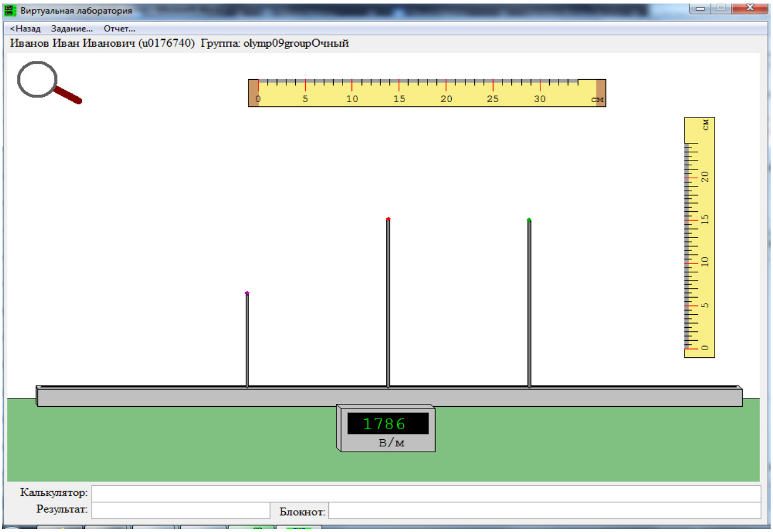Click the Группа: olymp09groupОчный text
The width and height of the screenshot is (773, 532).
point(275,44)
